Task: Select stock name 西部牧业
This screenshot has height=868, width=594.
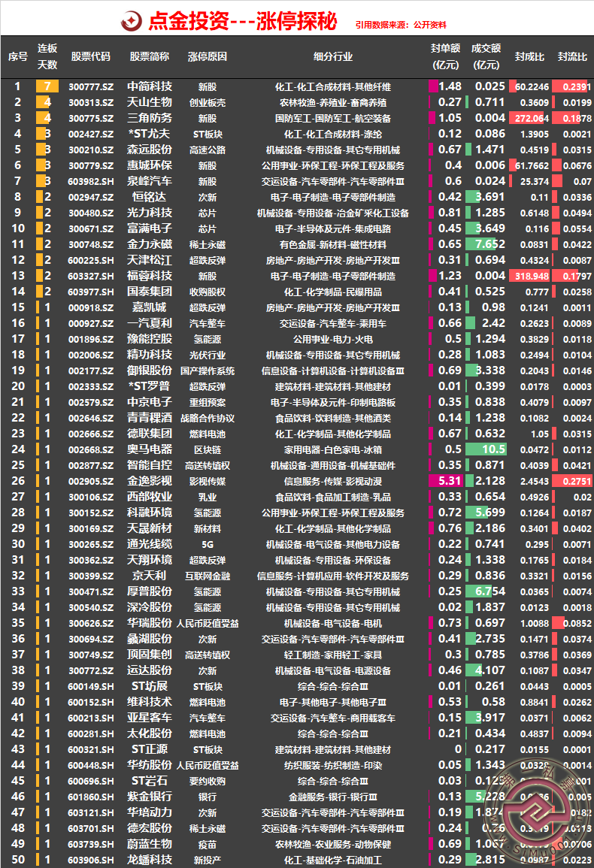Action: coord(150,497)
